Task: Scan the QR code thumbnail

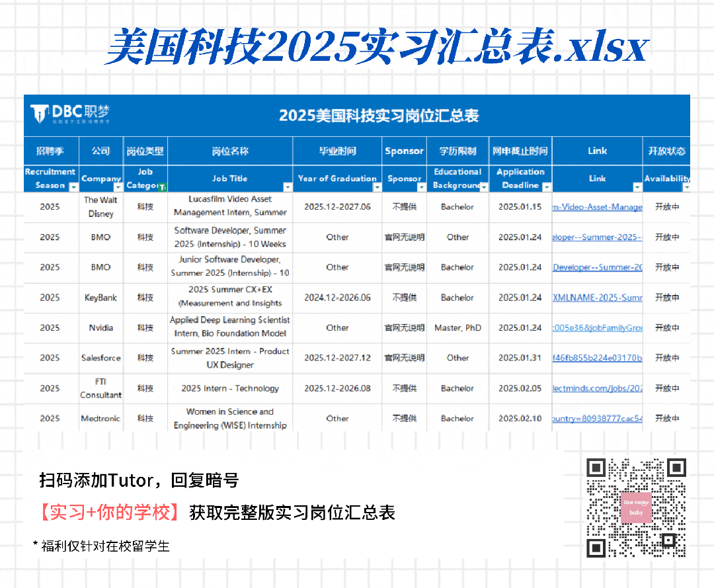Action: pos(636,507)
